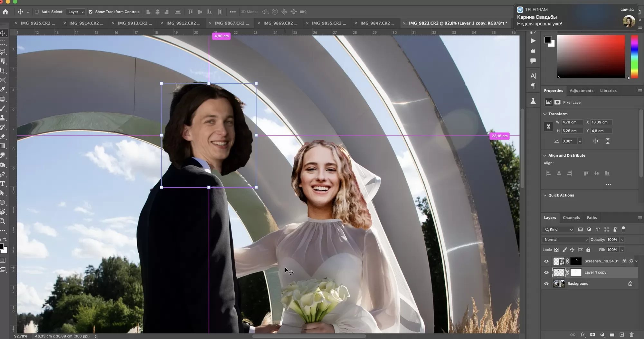
Task: Open the Telegram notification
Action: pyautogui.click(x=576, y=17)
